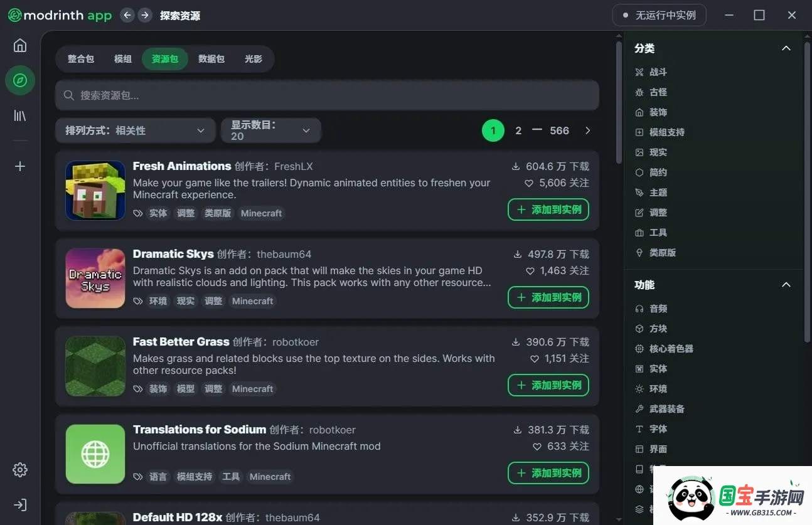
Task: Toggle the 古怪 category filter
Action: point(651,92)
